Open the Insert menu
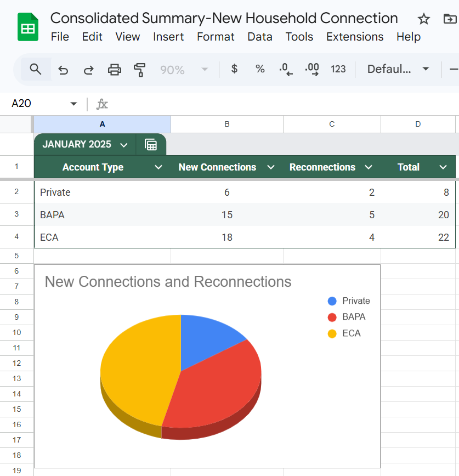 pos(168,37)
